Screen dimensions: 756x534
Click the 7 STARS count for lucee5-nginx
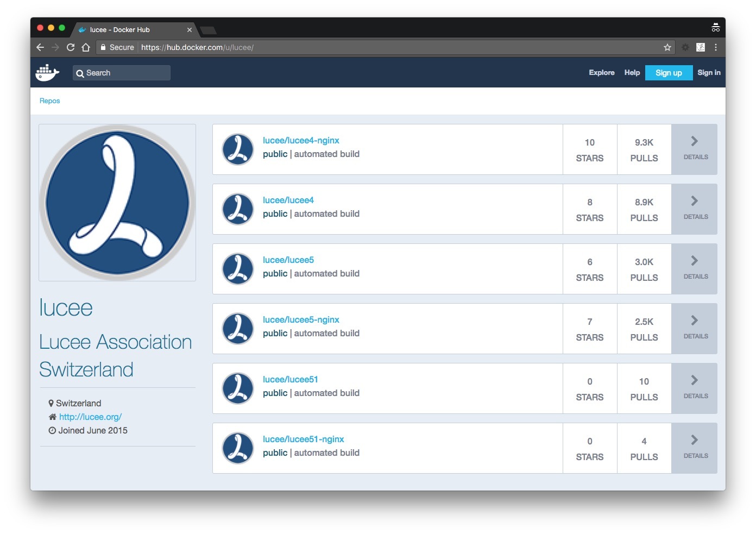coord(590,329)
